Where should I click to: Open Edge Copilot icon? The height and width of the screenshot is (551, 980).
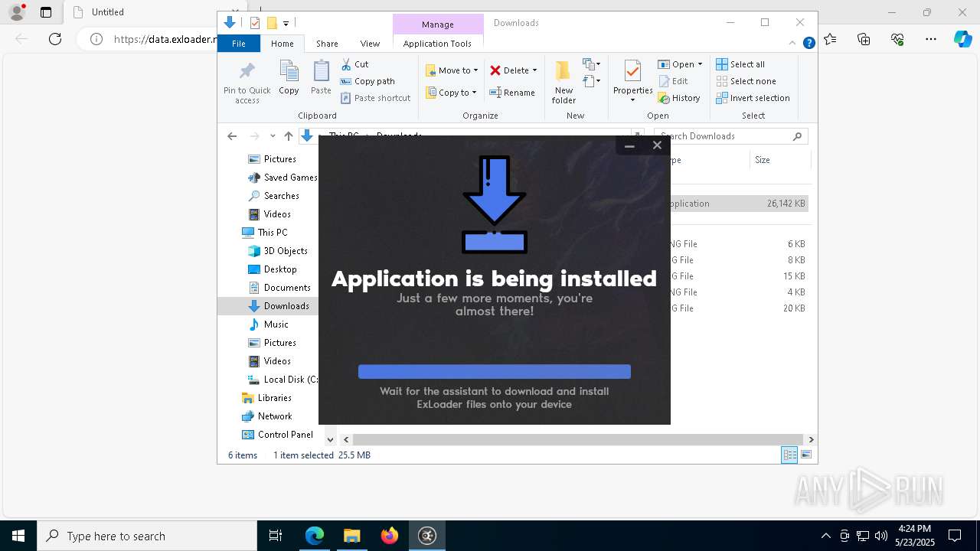pos(962,39)
